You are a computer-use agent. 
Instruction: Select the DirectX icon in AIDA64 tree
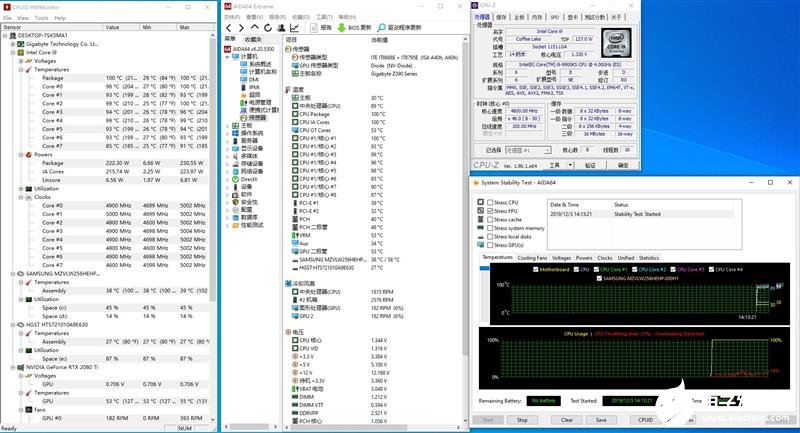(x=235, y=180)
